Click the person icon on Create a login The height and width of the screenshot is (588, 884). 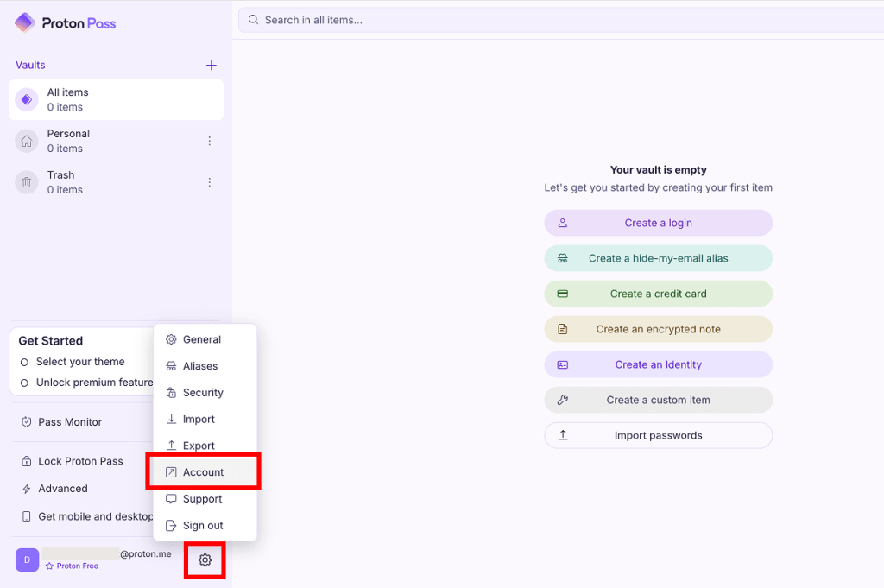click(x=563, y=223)
